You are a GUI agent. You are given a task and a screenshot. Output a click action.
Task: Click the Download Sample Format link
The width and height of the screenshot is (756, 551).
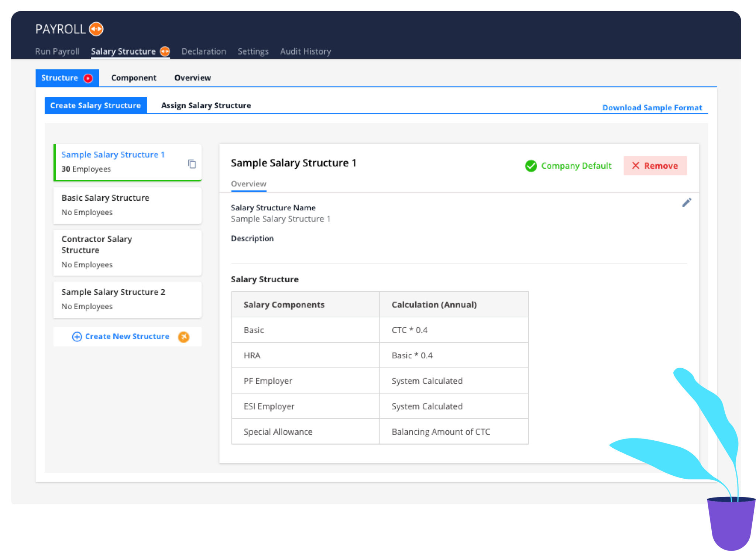[x=652, y=107]
